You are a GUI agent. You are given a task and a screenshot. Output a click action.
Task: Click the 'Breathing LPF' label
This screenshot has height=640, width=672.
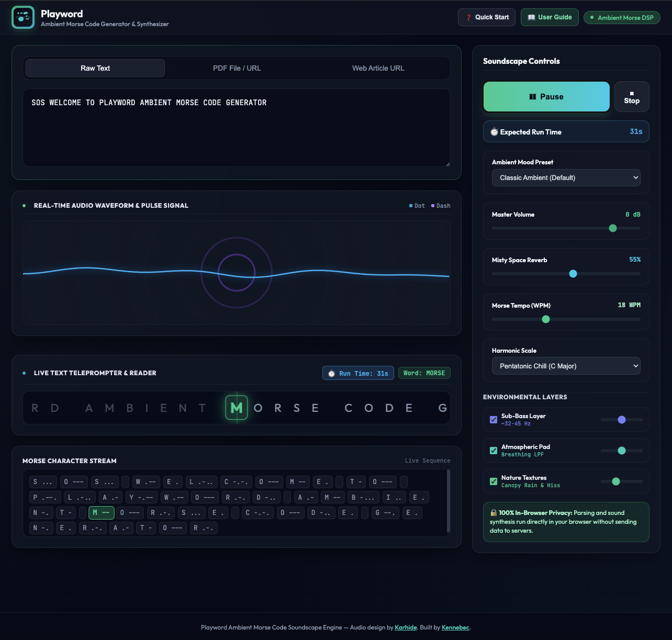522,455
